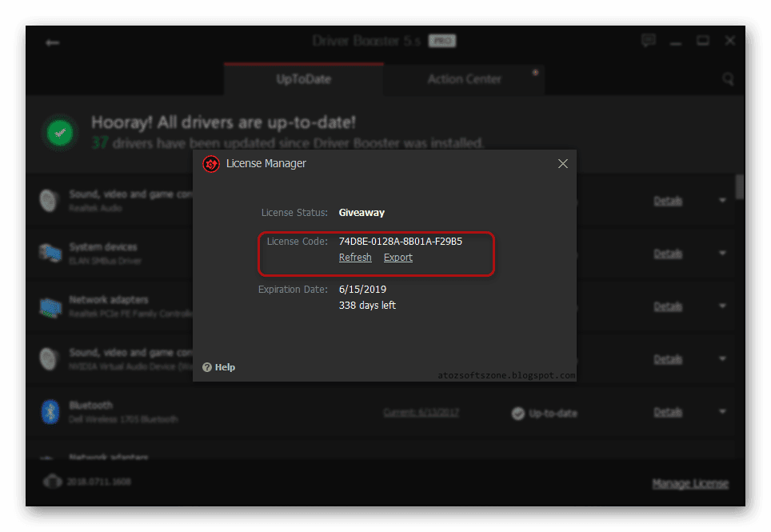Expand the System devices row dropdown arrow
This screenshot has width=771, height=532.
point(722,254)
